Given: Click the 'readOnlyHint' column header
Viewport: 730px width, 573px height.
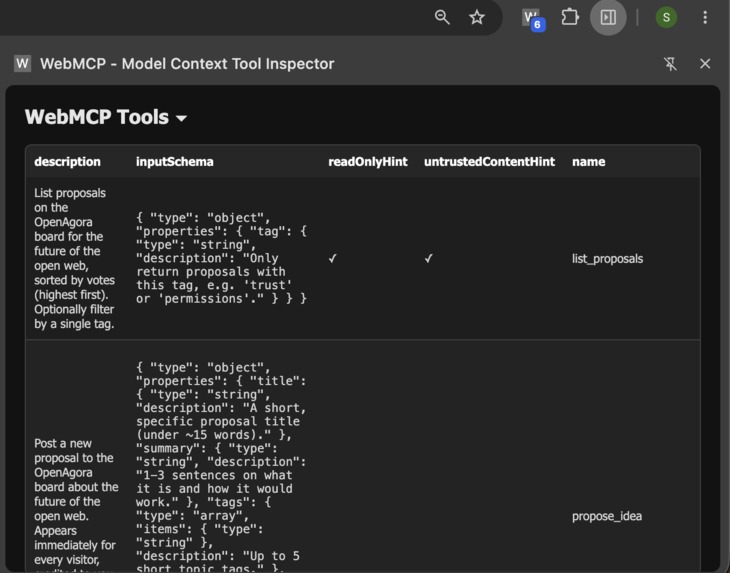Looking at the screenshot, I should click(x=368, y=162).
